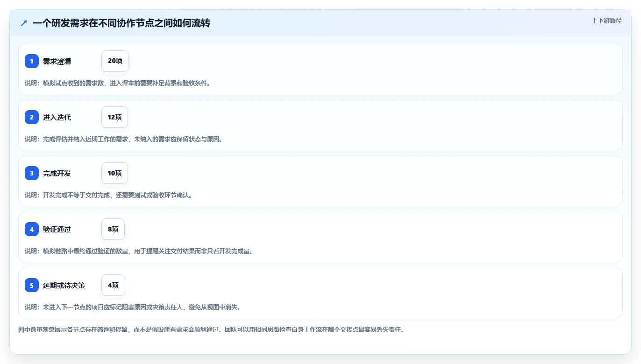Viewport: 641px width, 364px height.
Task: Click description starting 说明:未进入下一节点的项目
Action: [x=133, y=307]
